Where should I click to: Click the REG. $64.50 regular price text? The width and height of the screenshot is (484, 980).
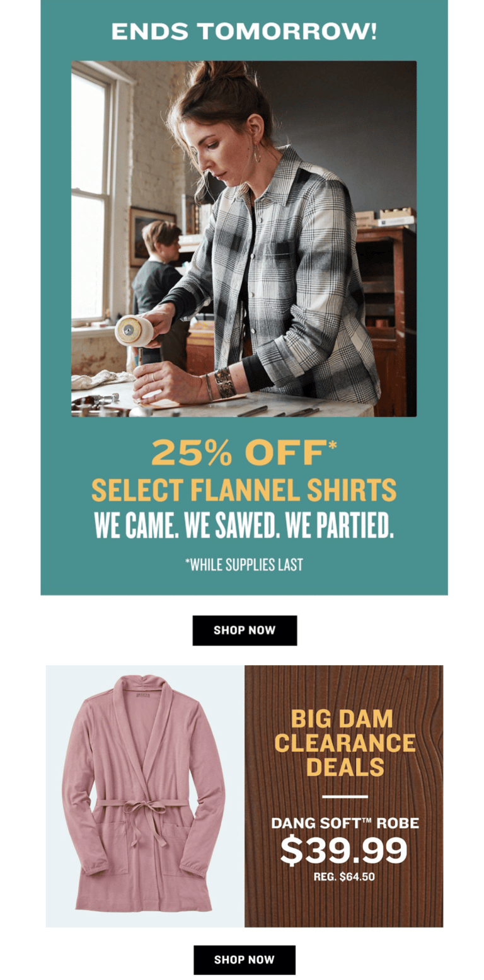click(344, 875)
